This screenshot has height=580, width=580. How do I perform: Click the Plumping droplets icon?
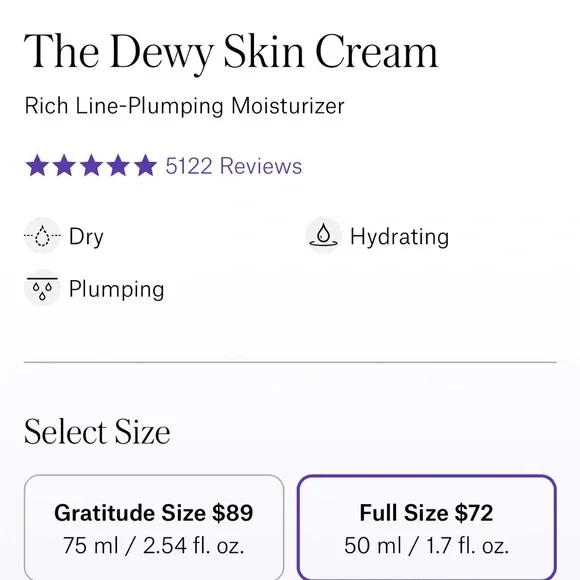pos(43,288)
